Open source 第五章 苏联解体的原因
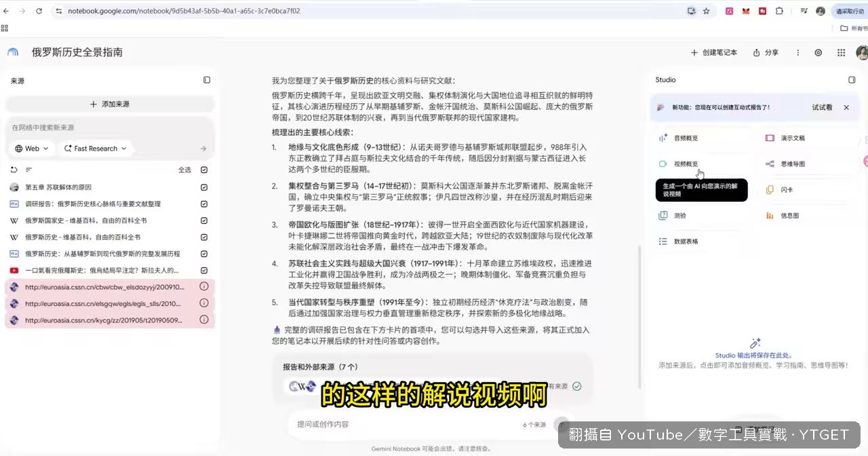 58,187
